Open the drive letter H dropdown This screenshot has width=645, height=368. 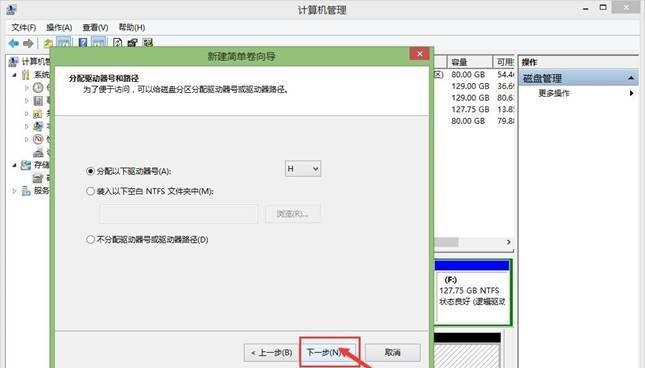(303, 169)
